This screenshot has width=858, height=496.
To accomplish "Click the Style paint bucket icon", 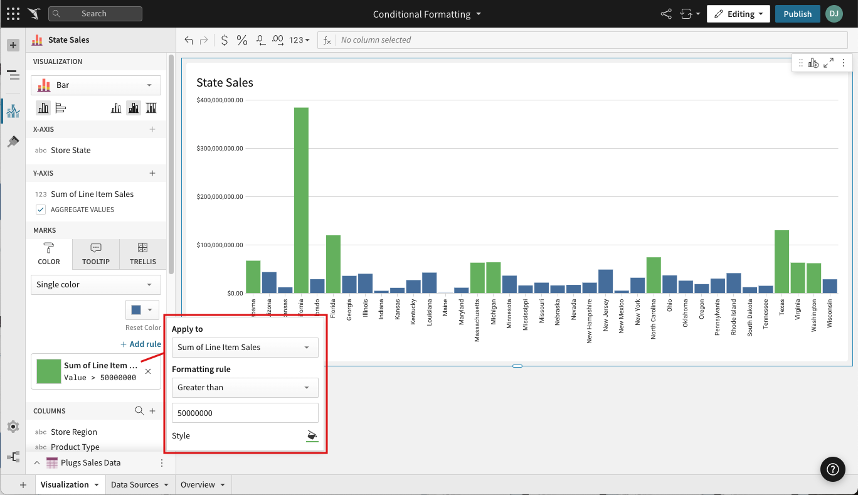I will pyautogui.click(x=312, y=436).
